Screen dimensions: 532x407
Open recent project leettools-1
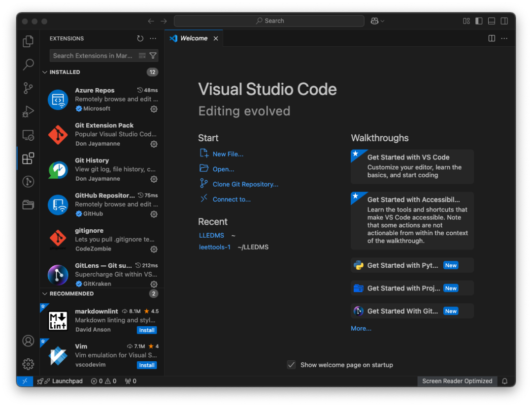coord(215,248)
